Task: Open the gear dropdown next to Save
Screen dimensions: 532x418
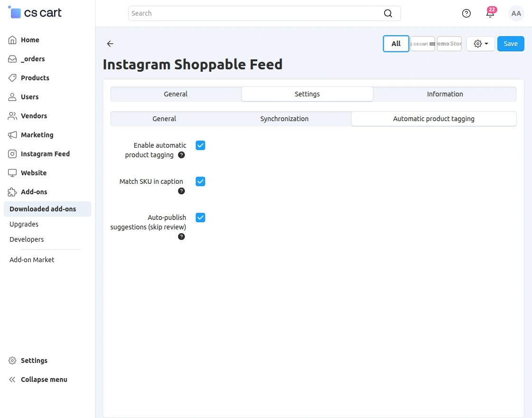Action: pos(480,43)
